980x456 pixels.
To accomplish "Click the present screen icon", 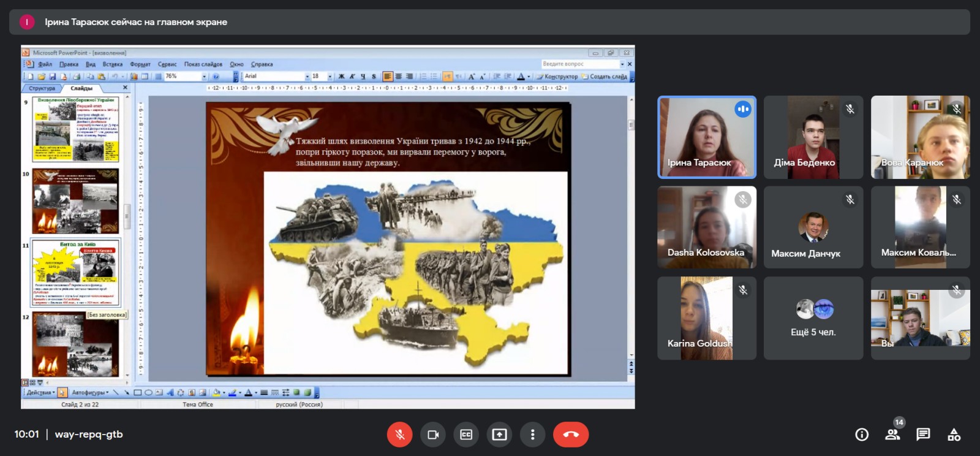I will [499, 435].
